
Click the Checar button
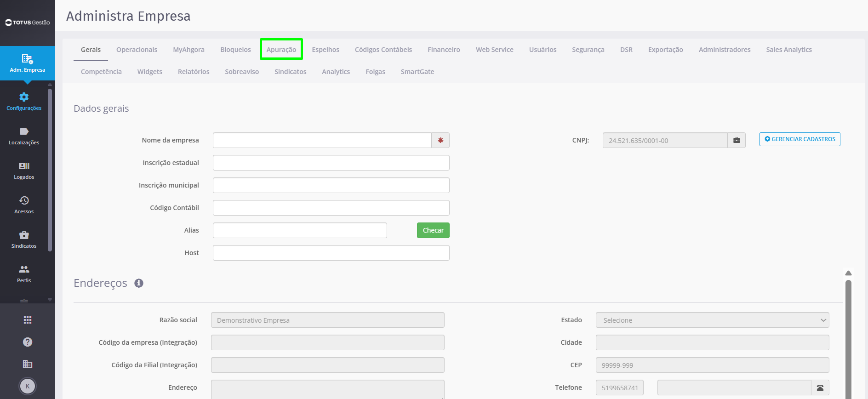pyautogui.click(x=433, y=230)
